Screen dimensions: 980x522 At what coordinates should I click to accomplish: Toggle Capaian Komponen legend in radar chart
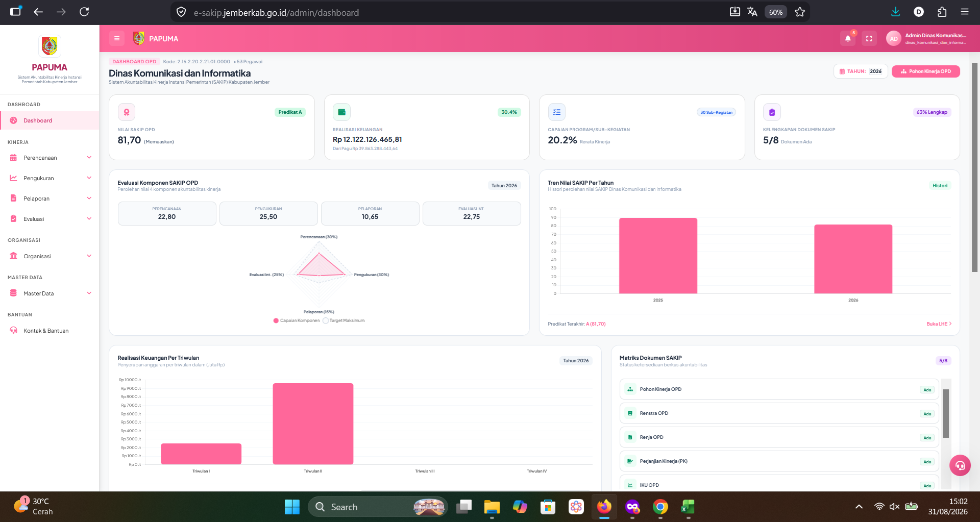pos(297,320)
